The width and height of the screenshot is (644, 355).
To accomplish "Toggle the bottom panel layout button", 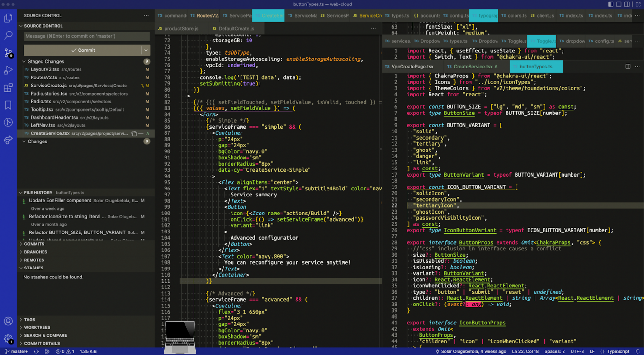I will point(619,4).
